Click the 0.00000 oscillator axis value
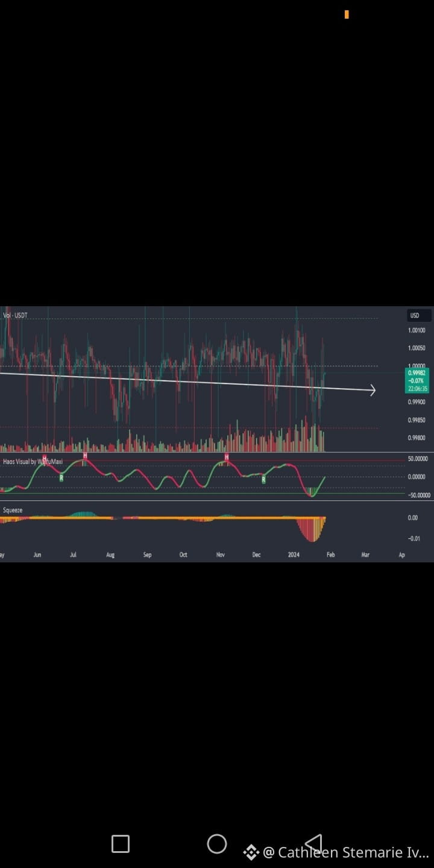The image size is (434, 868). pyautogui.click(x=418, y=477)
